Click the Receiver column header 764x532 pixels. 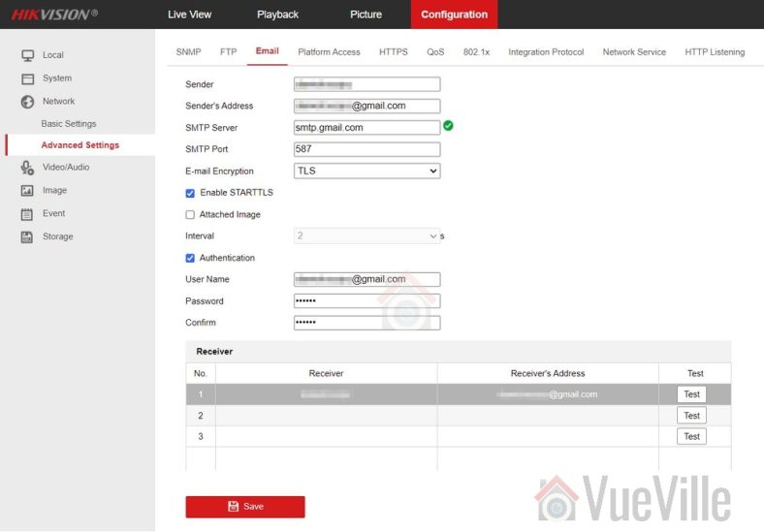tap(326, 374)
